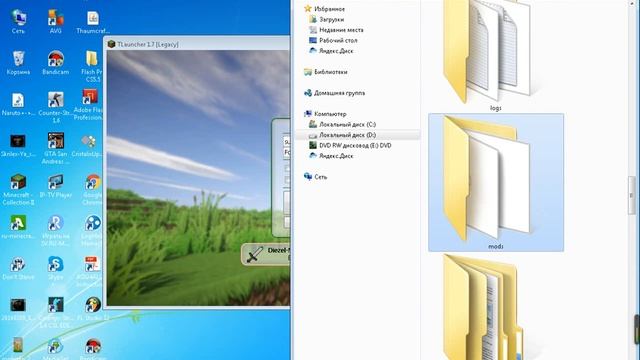Image resolution: width=640 pixels, height=360 pixels.
Task: Open the Корзина recycle bin
Action: (18, 62)
